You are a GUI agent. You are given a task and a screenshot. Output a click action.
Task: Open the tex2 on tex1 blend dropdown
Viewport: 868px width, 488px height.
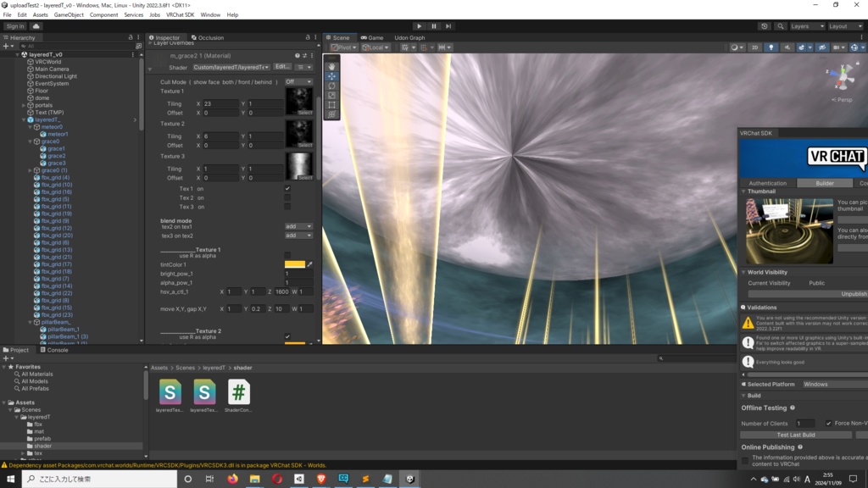click(x=298, y=226)
